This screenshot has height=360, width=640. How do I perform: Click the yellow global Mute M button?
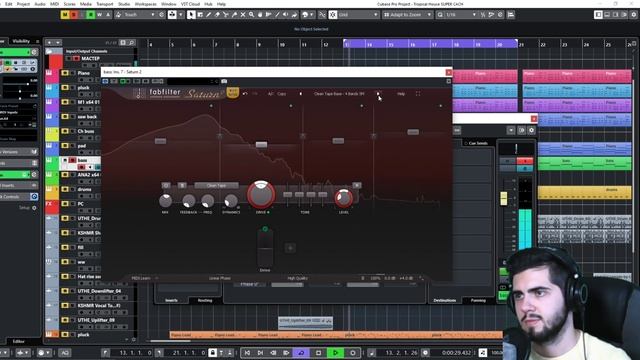click(65, 15)
